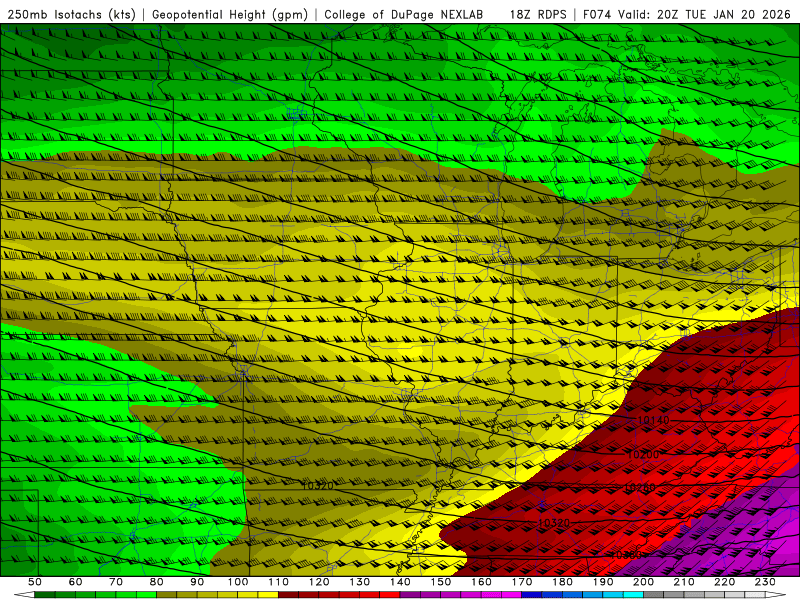Click the 50 value on the color scale

click(35, 582)
